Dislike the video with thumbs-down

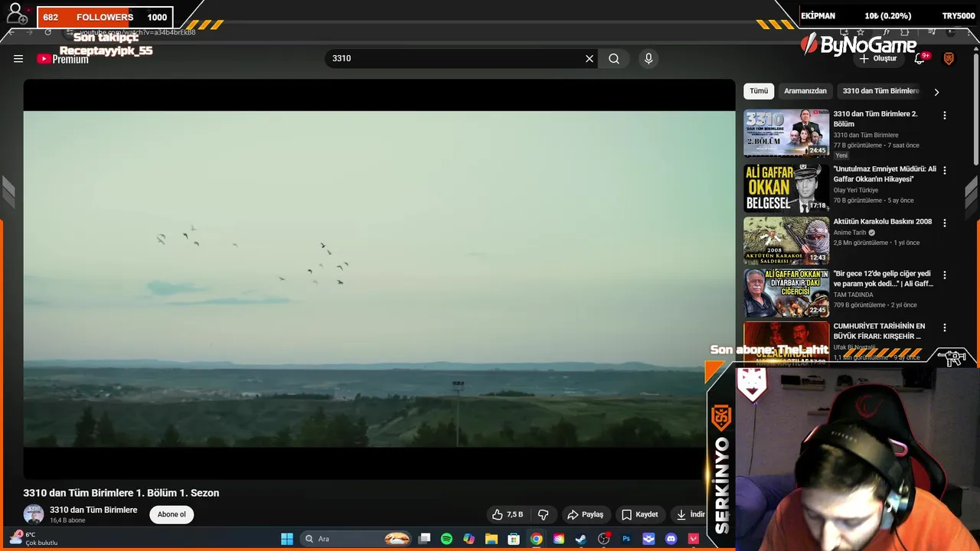tap(543, 514)
